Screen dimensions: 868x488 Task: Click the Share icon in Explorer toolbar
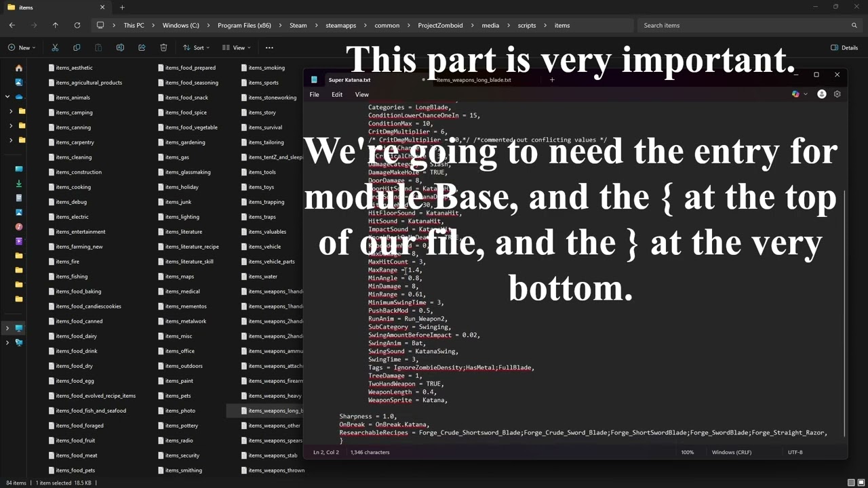(142, 47)
